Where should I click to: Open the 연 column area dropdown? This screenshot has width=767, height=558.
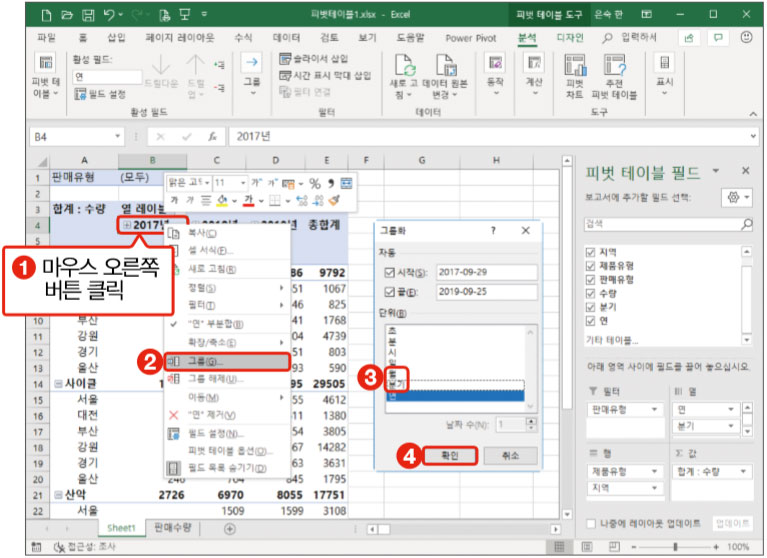tap(731, 409)
